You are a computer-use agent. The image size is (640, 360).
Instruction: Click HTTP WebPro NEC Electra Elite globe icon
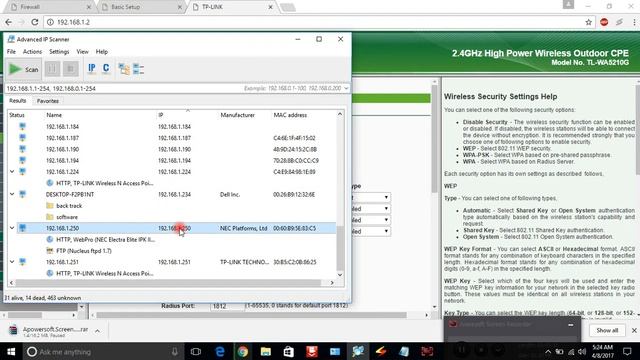50,240
